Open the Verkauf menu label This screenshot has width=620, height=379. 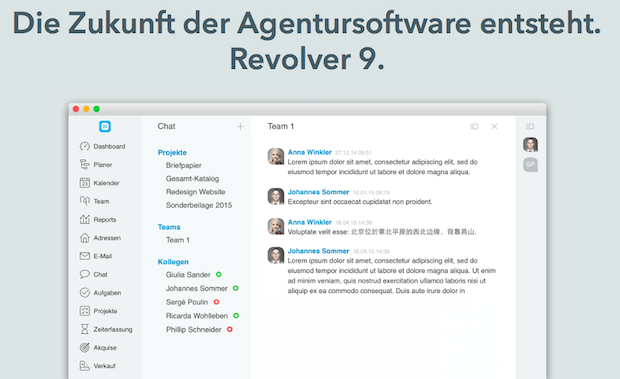104,366
